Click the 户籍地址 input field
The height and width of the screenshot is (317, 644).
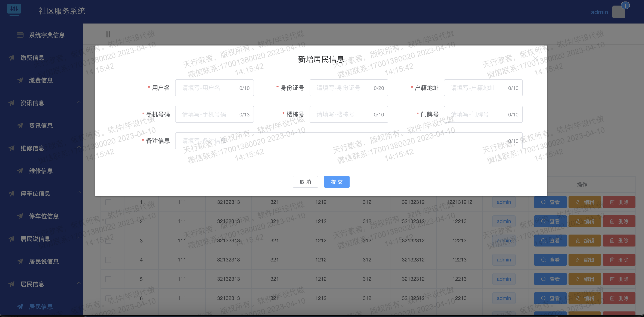(x=483, y=88)
